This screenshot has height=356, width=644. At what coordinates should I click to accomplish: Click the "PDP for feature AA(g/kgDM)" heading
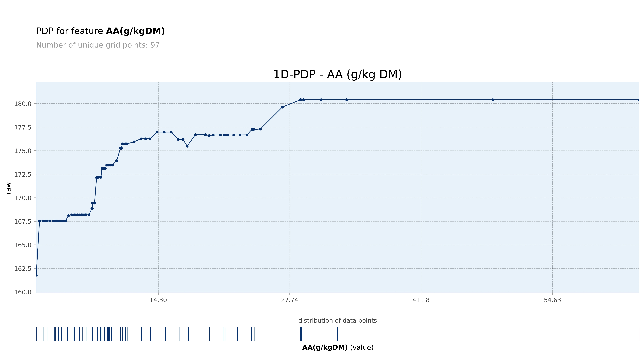coord(100,31)
